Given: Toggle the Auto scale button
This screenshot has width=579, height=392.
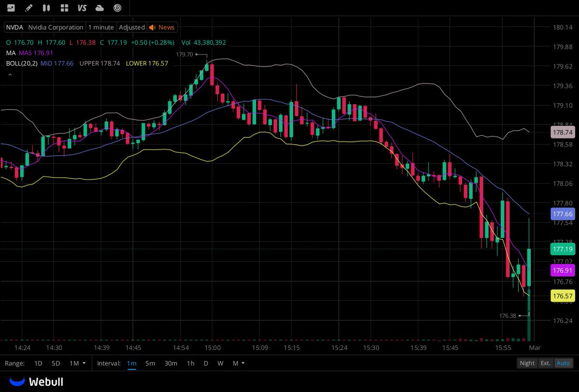Looking at the screenshot, I should pos(563,363).
